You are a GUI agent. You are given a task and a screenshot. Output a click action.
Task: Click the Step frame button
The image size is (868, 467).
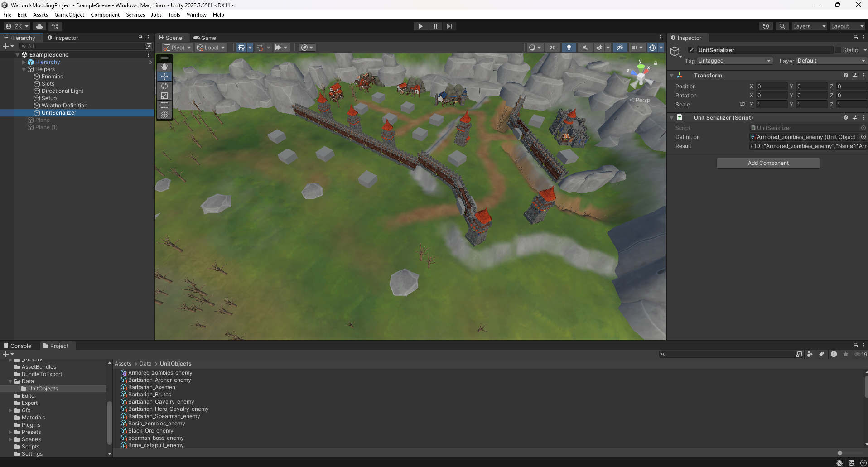click(449, 26)
